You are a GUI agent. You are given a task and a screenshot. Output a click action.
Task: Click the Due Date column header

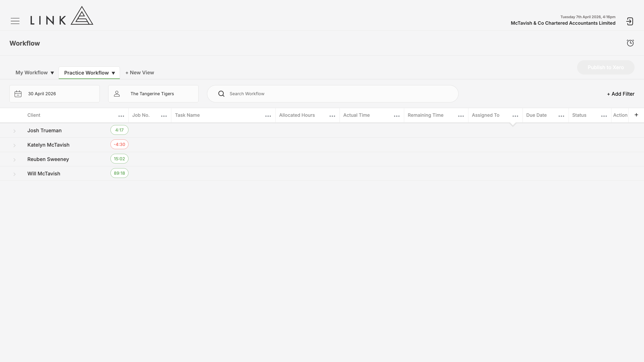point(536,115)
